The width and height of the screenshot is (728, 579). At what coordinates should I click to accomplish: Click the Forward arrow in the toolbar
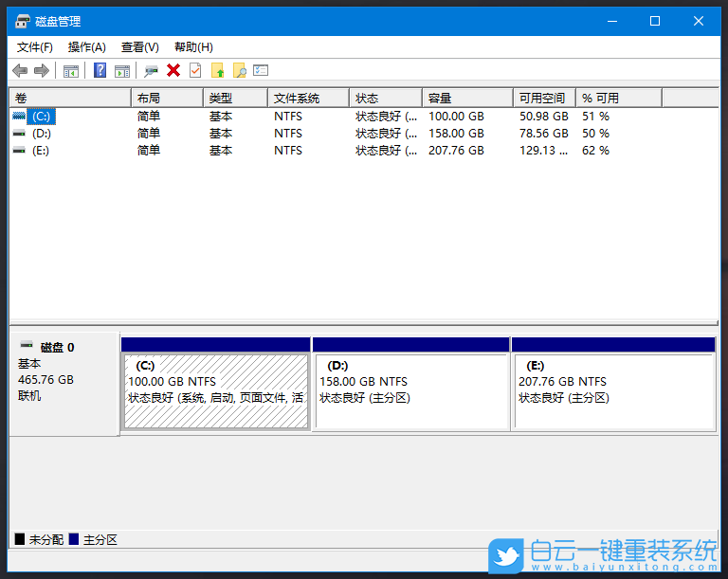click(x=41, y=70)
